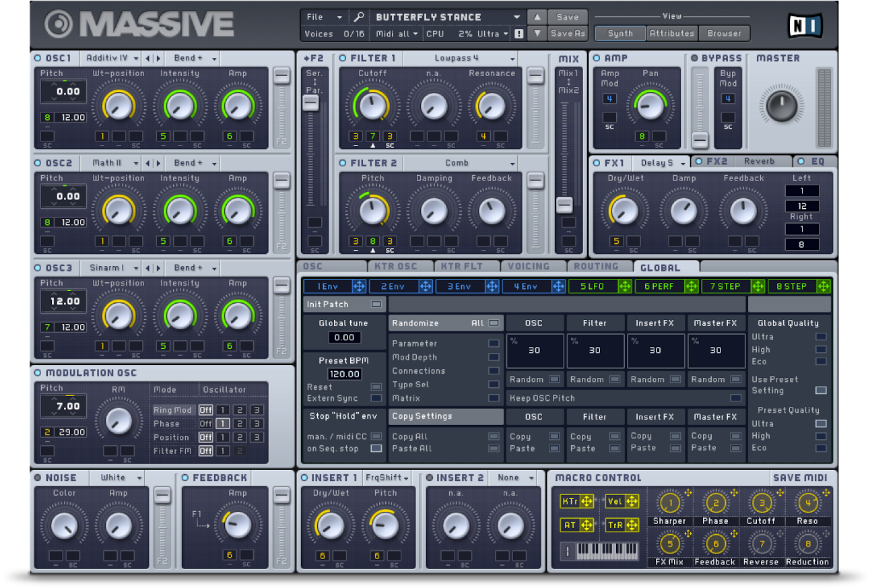The image size is (870, 588).
Task: Open the File dropdown menu
Action: (323, 17)
